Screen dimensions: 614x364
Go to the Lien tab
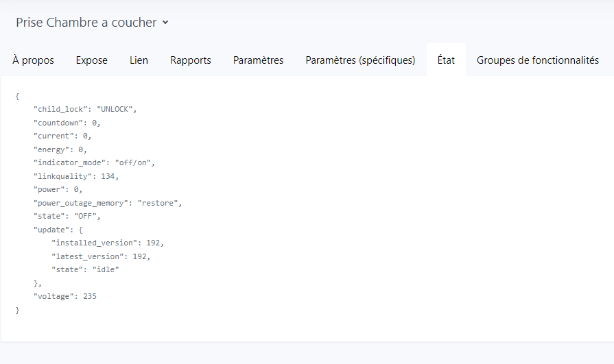[139, 60]
